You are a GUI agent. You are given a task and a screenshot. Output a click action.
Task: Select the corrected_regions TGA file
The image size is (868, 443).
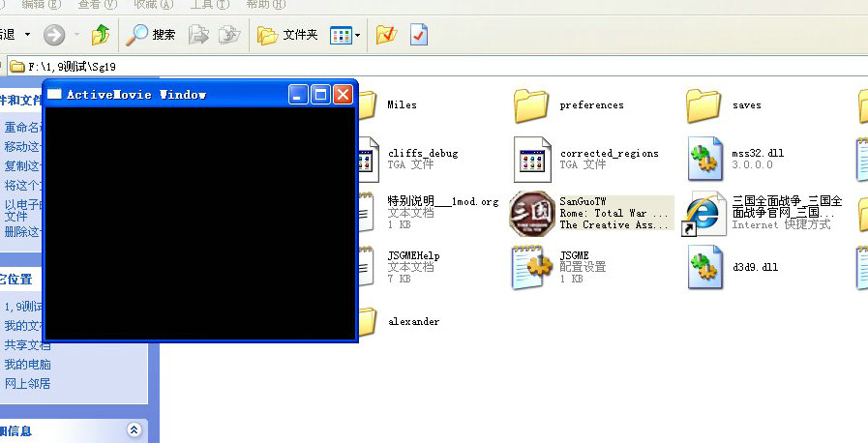pyautogui.click(x=531, y=159)
